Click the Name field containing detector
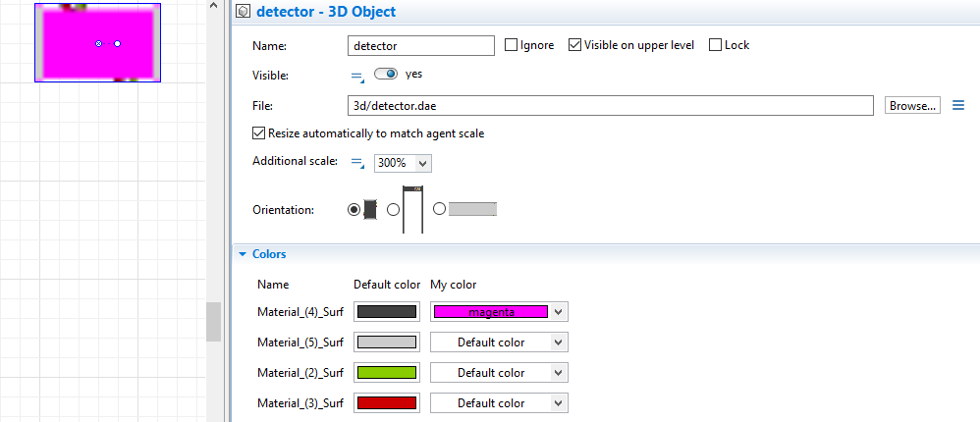Screen dimensions: 980x422 pos(420,45)
